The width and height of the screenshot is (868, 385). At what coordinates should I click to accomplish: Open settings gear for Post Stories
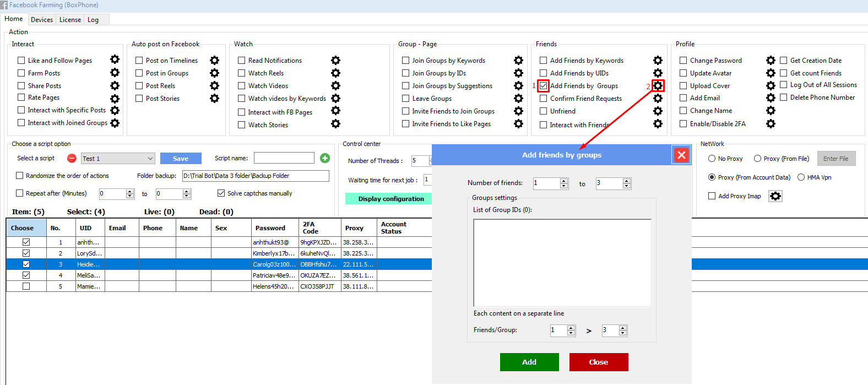tap(214, 98)
